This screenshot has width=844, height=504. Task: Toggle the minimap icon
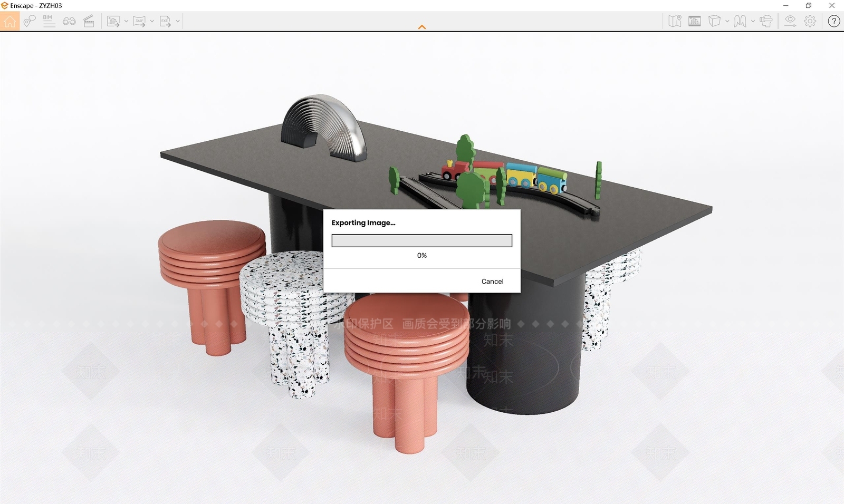675,21
